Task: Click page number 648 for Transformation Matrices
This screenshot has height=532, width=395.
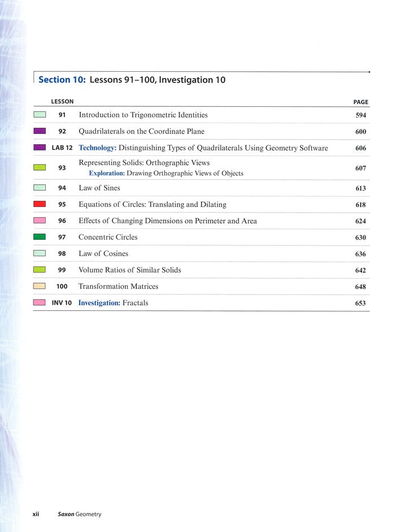Action: (x=360, y=287)
